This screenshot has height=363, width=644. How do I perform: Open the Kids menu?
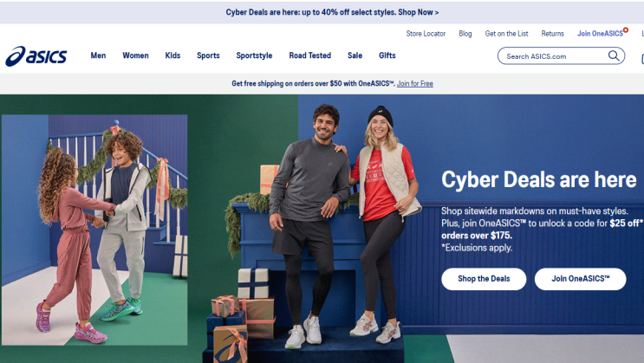click(172, 55)
